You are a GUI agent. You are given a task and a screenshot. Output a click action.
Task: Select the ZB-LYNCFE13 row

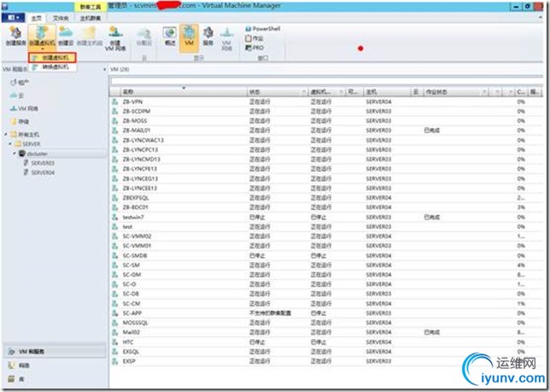(x=326, y=168)
